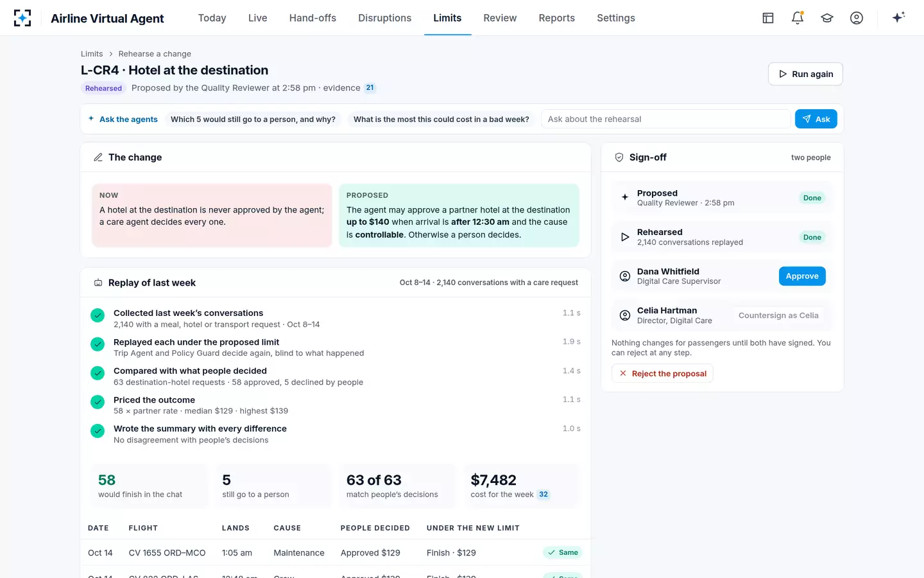924x578 pixels.
Task: Click the FLIGHT column header
Action: point(143,528)
